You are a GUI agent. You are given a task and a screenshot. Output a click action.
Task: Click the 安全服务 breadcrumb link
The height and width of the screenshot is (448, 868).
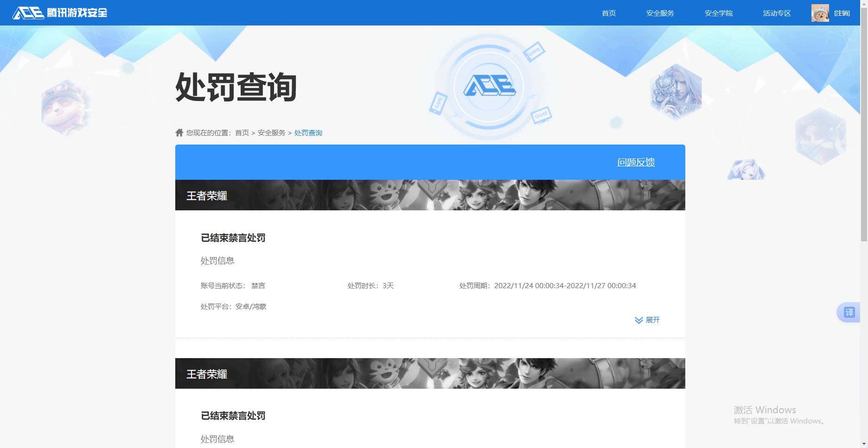271,133
